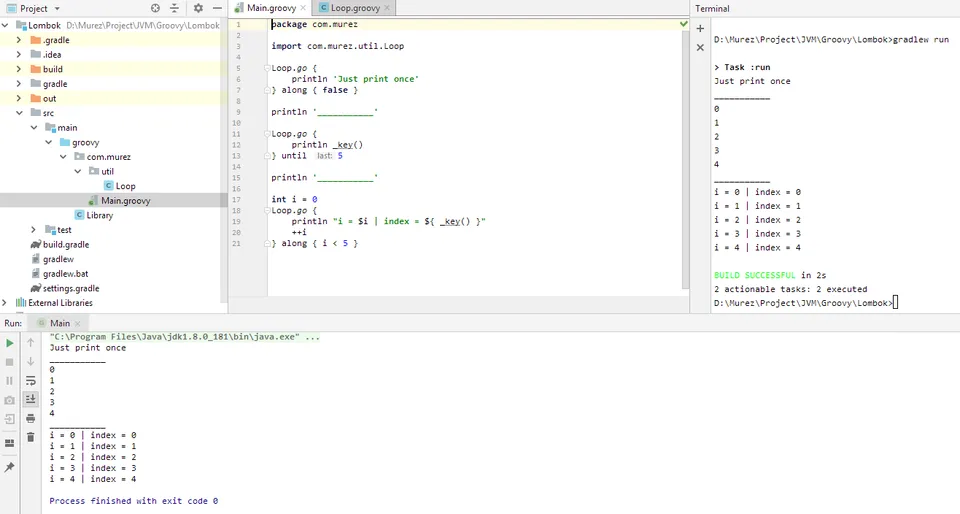The width and height of the screenshot is (960, 514).
Task: Click the down stack trace arrow
Action: coord(31,362)
